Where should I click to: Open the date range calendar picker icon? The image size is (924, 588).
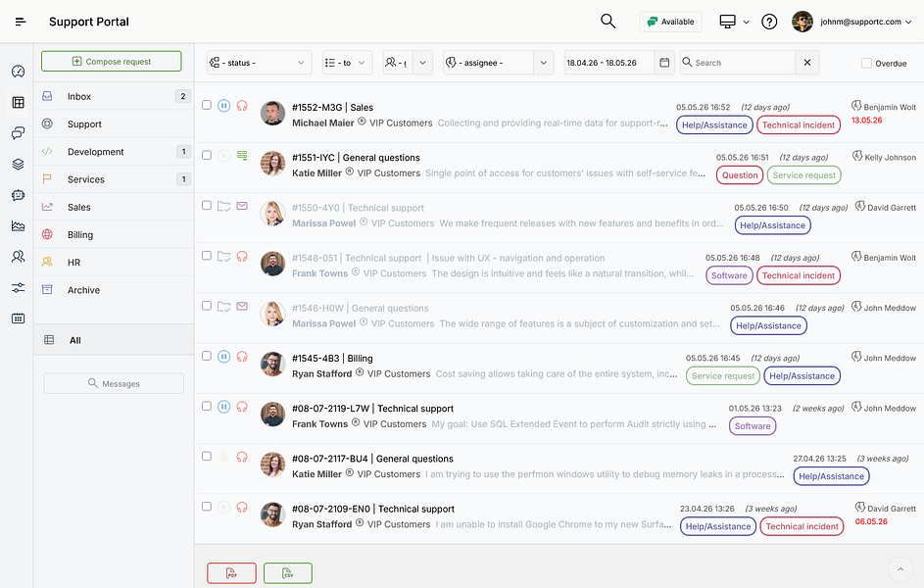click(664, 63)
